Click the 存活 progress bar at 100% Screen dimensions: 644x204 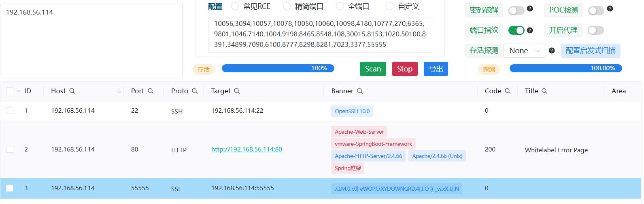pyautogui.click(x=278, y=68)
